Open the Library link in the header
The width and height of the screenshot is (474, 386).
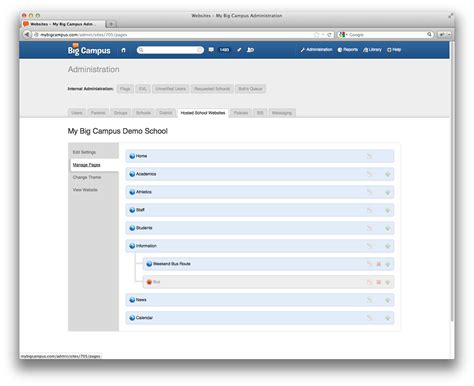tap(372, 50)
